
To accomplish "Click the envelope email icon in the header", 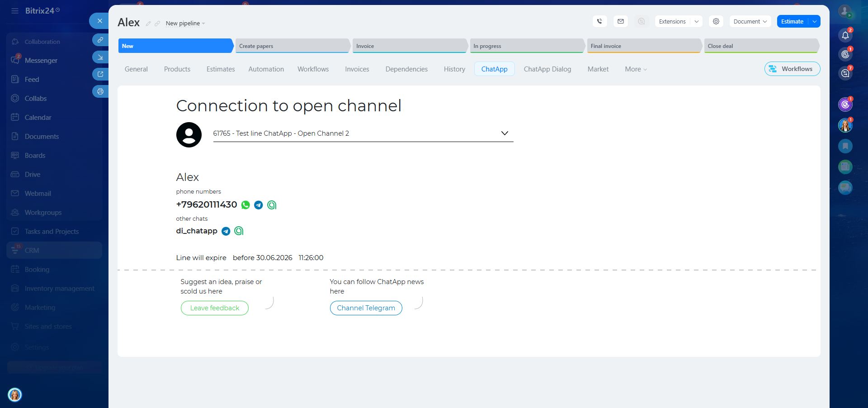I will [x=620, y=21].
